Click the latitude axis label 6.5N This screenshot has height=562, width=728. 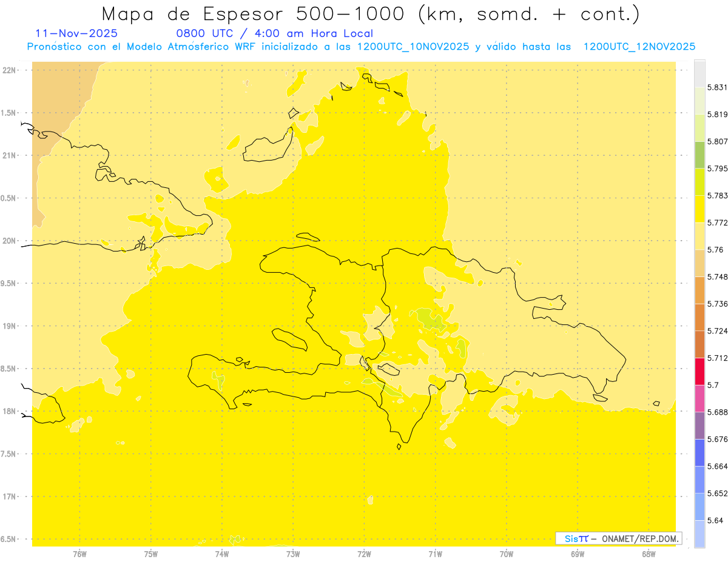click(x=9, y=539)
